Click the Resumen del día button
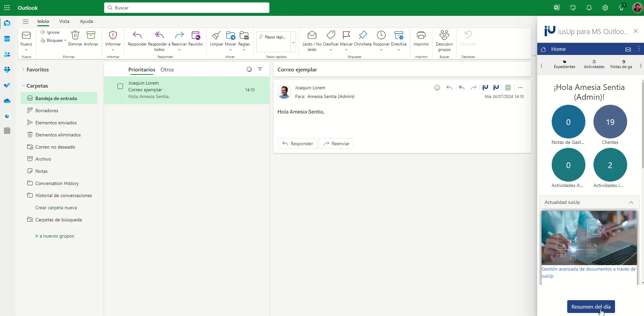The width and height of the screenshot is (644, 316). [x=591, y=307]
